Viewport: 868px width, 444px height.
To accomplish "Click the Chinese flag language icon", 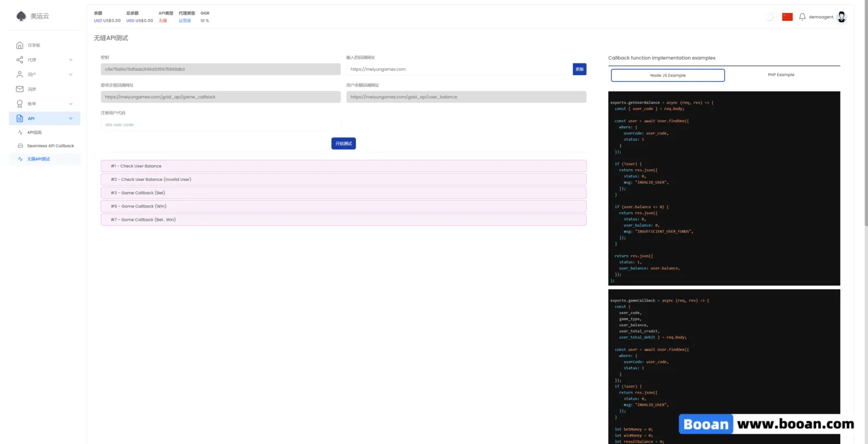I will click(787, 17).
